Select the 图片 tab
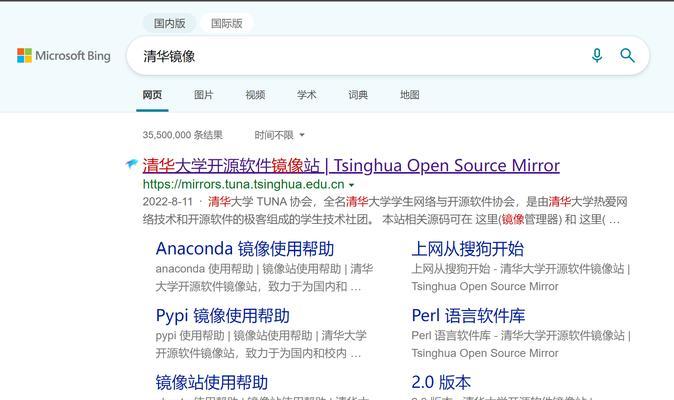 point(203,95)
